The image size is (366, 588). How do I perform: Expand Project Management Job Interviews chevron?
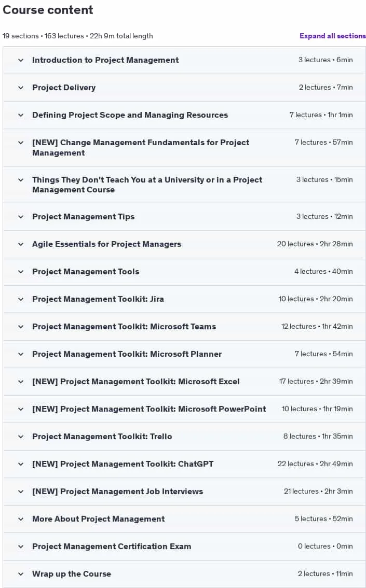21,491
